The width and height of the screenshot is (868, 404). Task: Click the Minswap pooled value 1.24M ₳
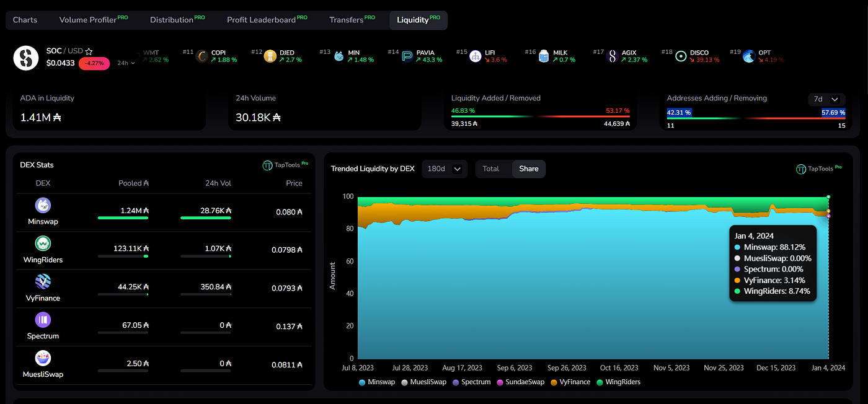[135, 211]
